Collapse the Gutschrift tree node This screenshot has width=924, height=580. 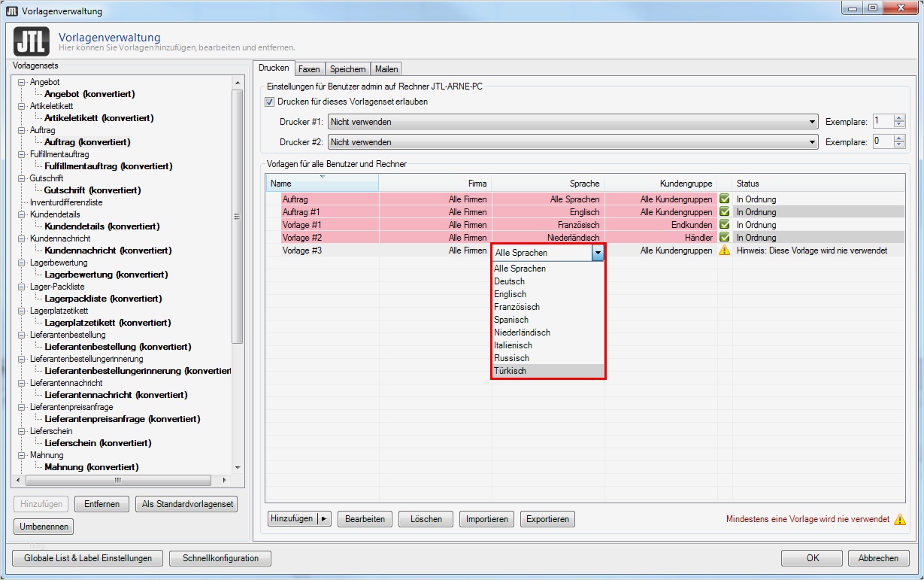(x=22, y=178)
